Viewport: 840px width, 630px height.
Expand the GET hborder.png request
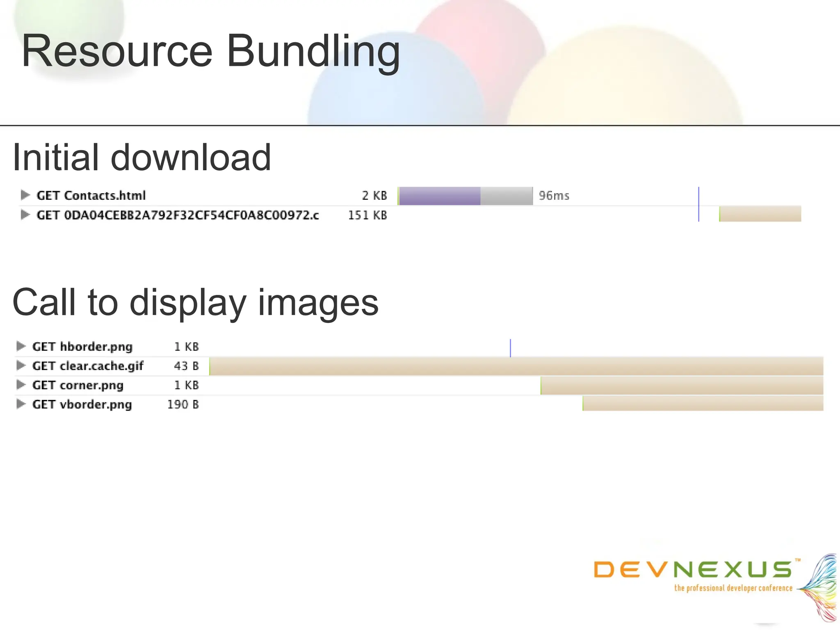pyautogui.click(x=21, y=346)
